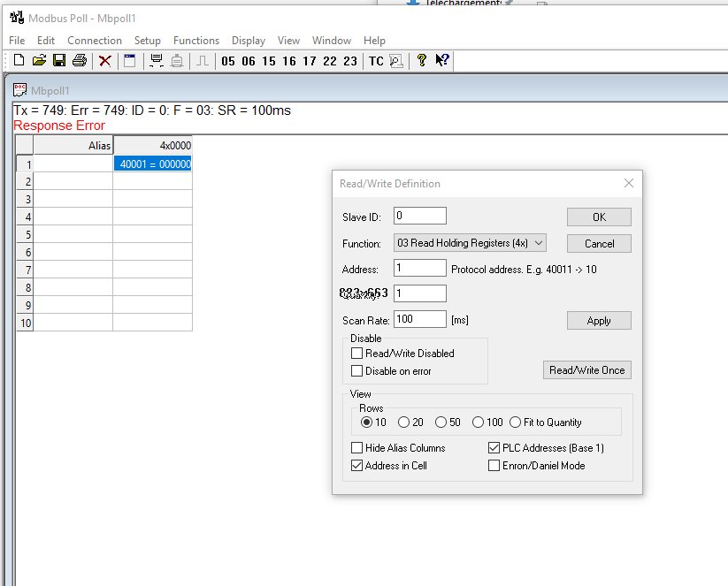Select the 10 rows radio button

pos(366,422)
